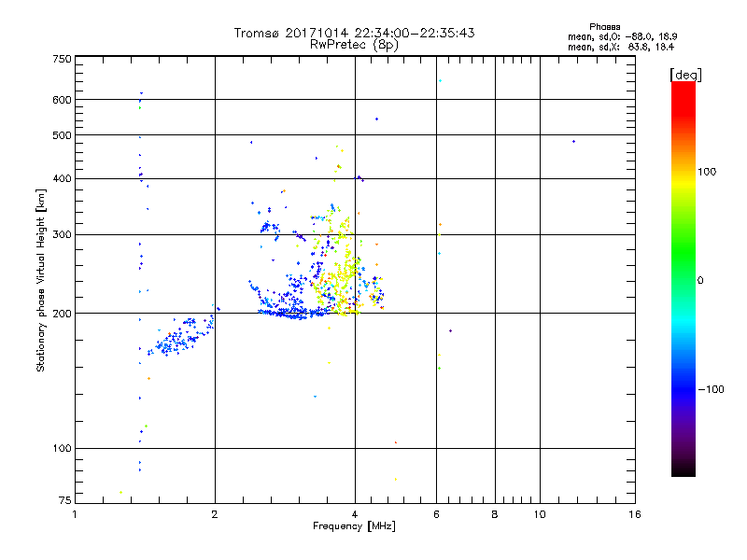The height and width of the screenshot is (560, 747).
Task: Click the x-axis tick label '4'
Action: (x=355, y=514)
